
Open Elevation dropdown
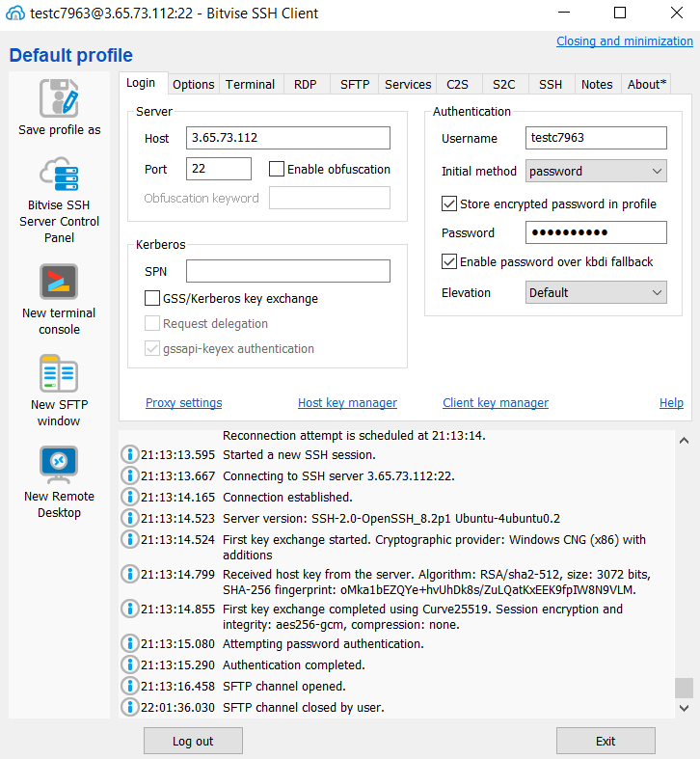point(596,292)
